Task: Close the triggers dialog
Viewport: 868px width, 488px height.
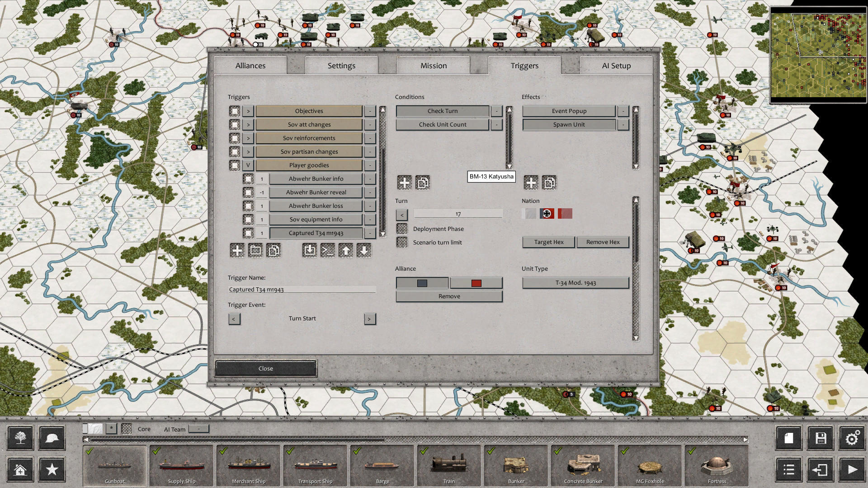Action: tap(266, 368)
